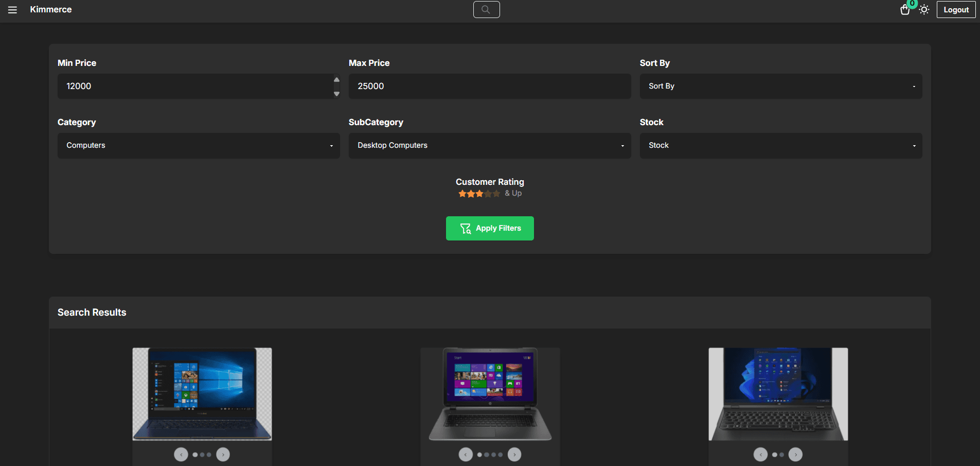Click the search magnifier icon
This screenshot has height=466, width=980.
click(x=486, y=9)
